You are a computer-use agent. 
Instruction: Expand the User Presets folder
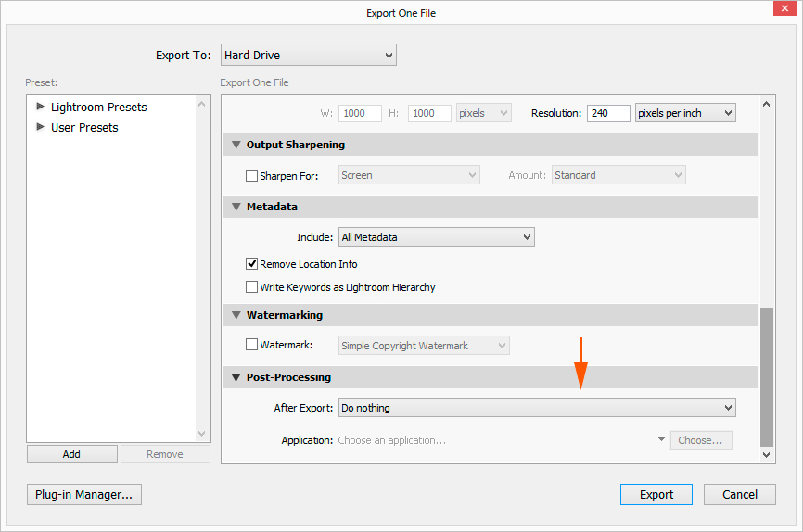pyautogui.click(x=40, y=127)
